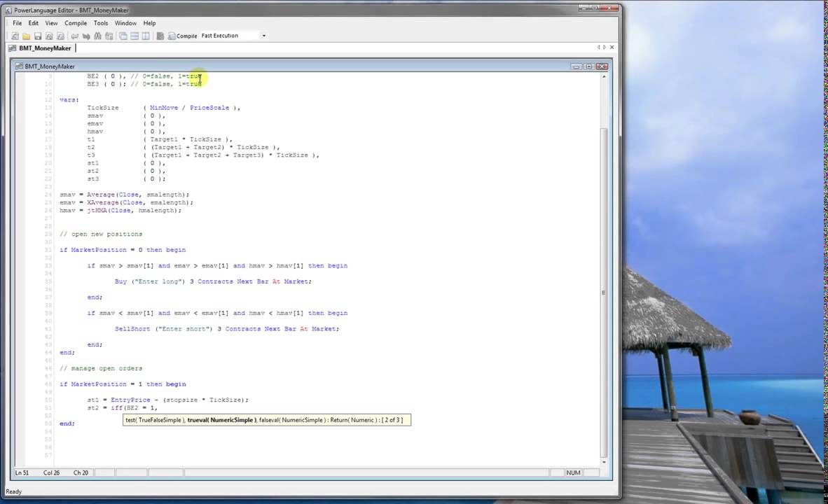The image size is (828, 504).
Task: Click 'XAverage' in the emav assignment line
Action: tap(102, 203)
